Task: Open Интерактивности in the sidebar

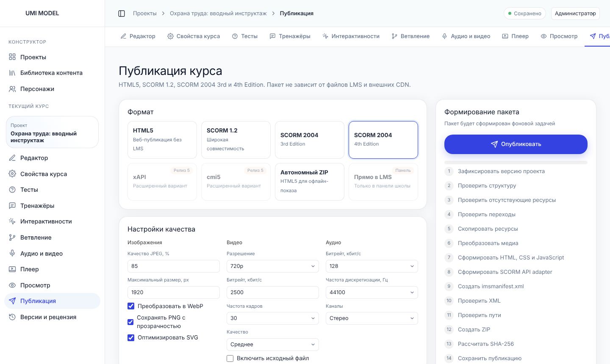Action: tap(52, 221)
